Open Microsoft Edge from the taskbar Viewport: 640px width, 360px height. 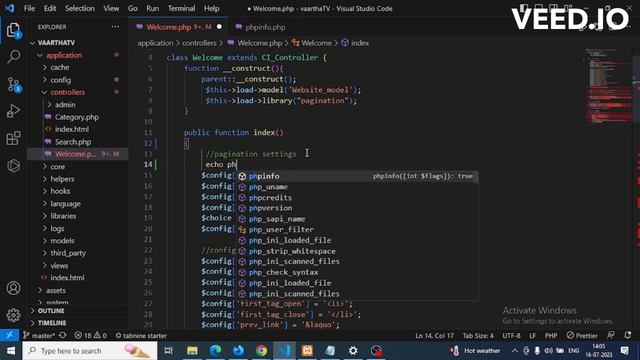click(215, 351)
